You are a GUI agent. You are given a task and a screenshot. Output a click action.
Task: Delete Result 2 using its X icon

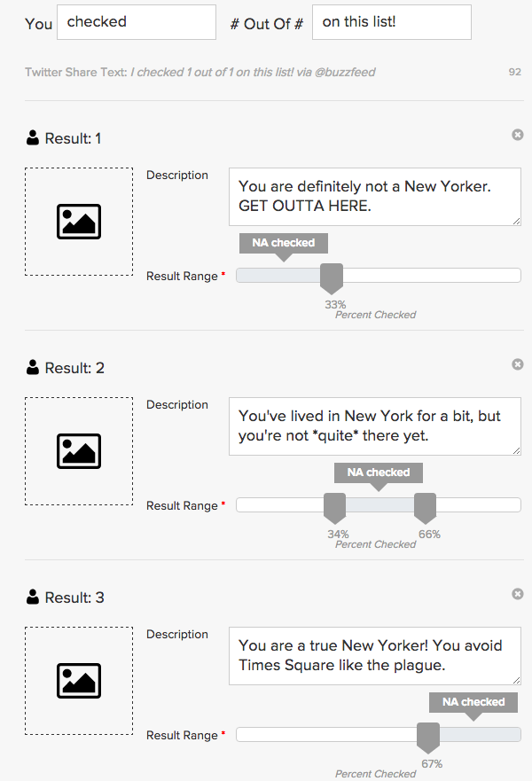point(518,364)
